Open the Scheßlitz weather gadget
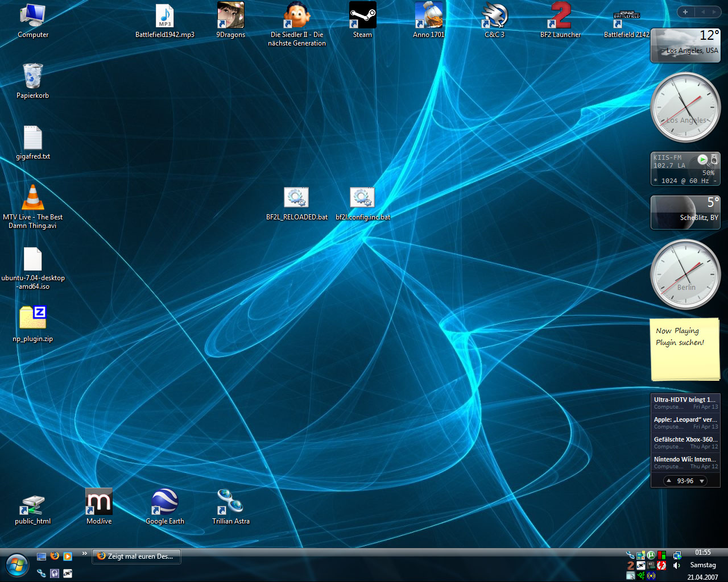728x582 pixels. pyautogui.click(x=685, y=212)
